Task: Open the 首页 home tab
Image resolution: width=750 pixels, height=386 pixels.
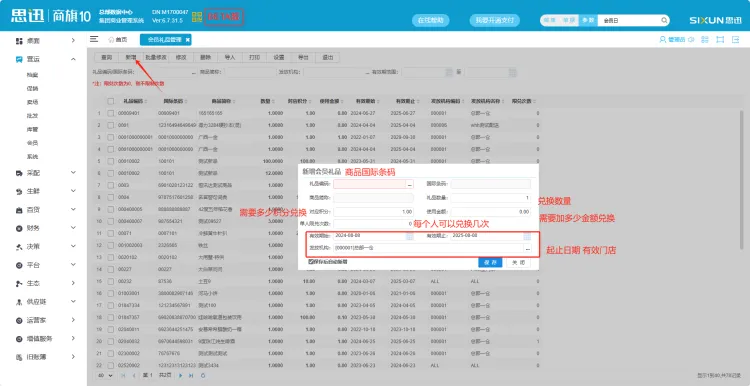Action: click(118, 40)
